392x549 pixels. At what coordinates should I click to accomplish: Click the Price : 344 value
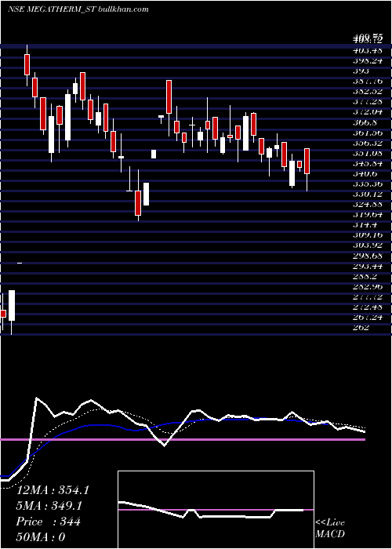point(49,522)
